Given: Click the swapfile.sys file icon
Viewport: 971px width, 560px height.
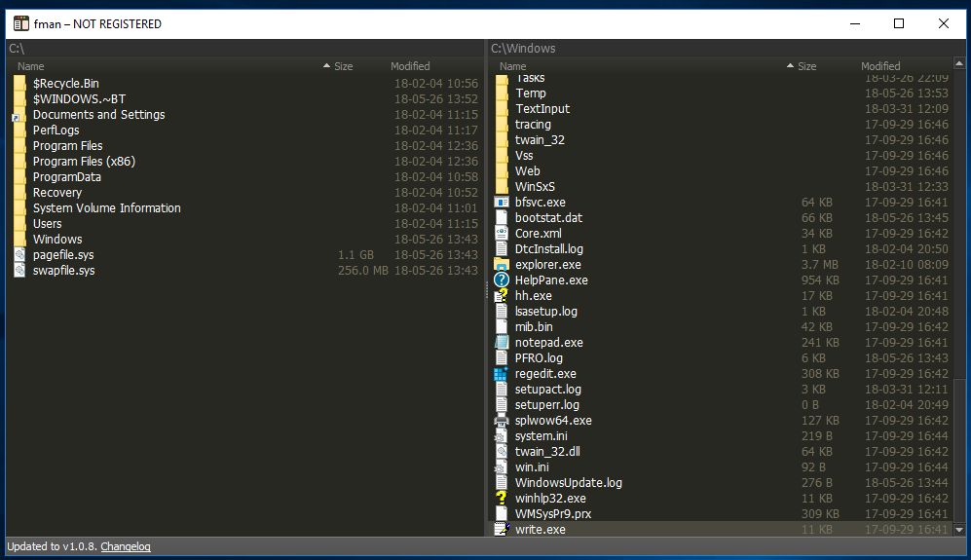Looking at the screenshot, I should (x=19, y=270).
